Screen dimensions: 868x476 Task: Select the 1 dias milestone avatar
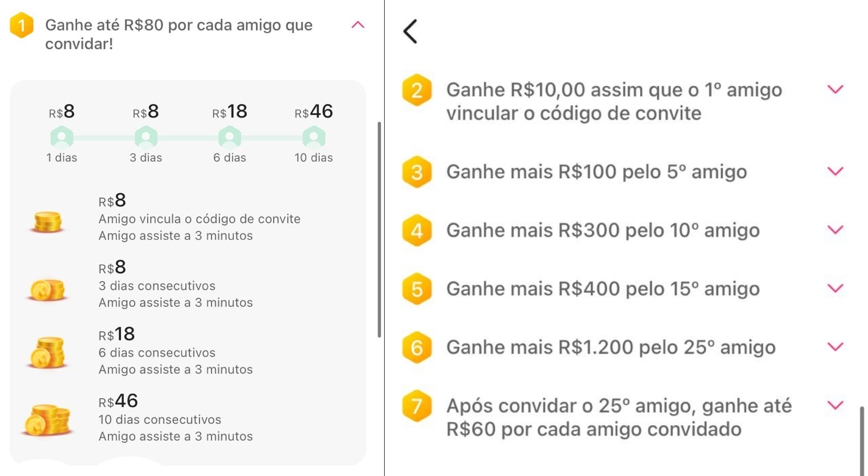pyautogui.click(x=62, y=137)
